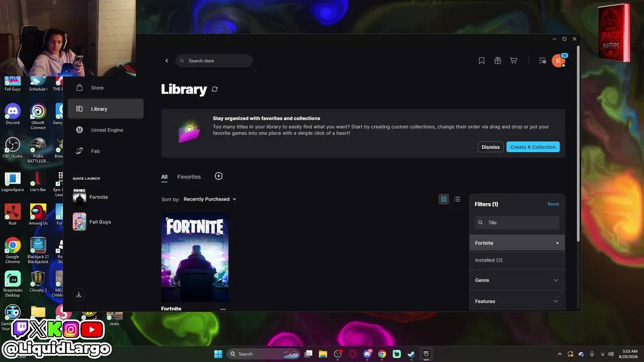
Task: Select the LegionSpace desktop shortcut
Action: (x=13, y=182)
